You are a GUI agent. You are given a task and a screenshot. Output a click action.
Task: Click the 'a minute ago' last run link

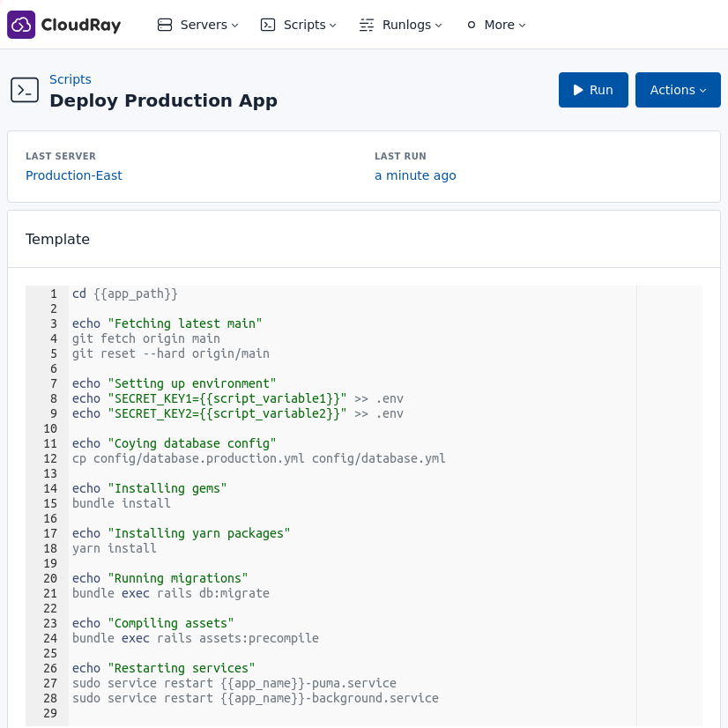[415, 175]
